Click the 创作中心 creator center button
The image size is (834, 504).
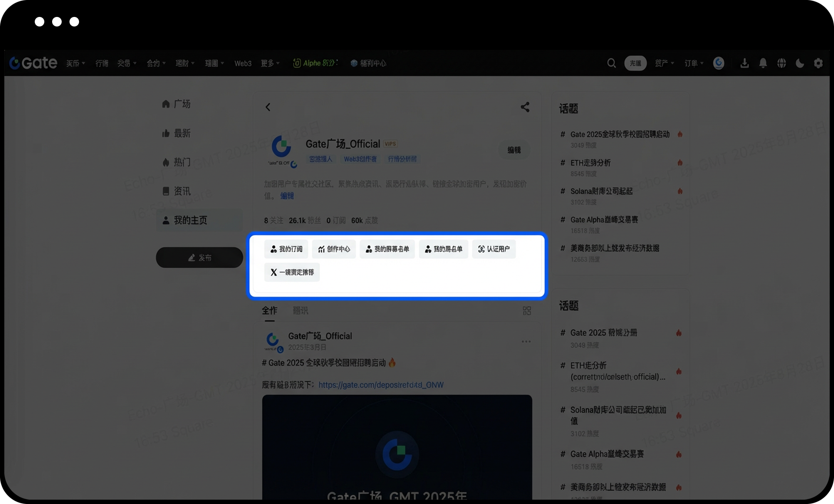[334, 249]
